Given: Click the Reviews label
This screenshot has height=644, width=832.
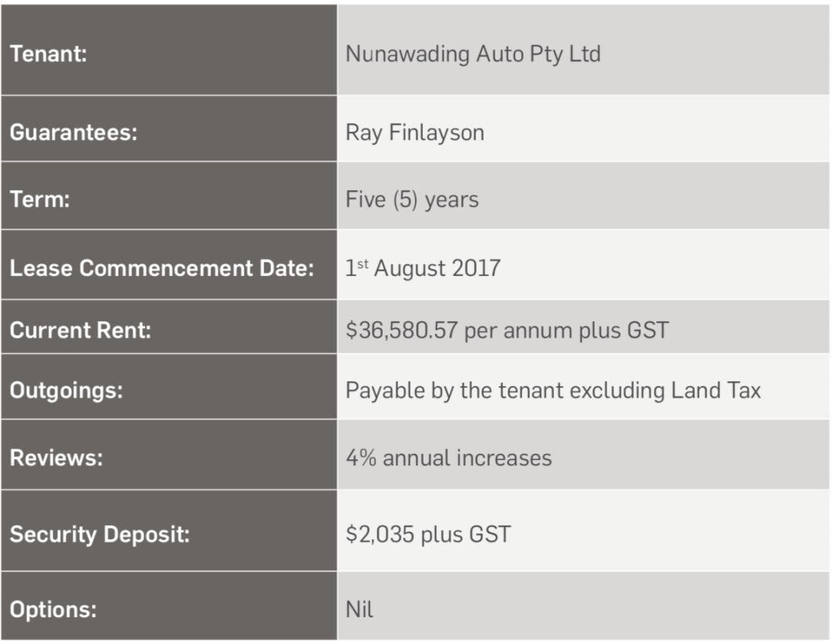Looking at the screenshot, I should point(56,458).
